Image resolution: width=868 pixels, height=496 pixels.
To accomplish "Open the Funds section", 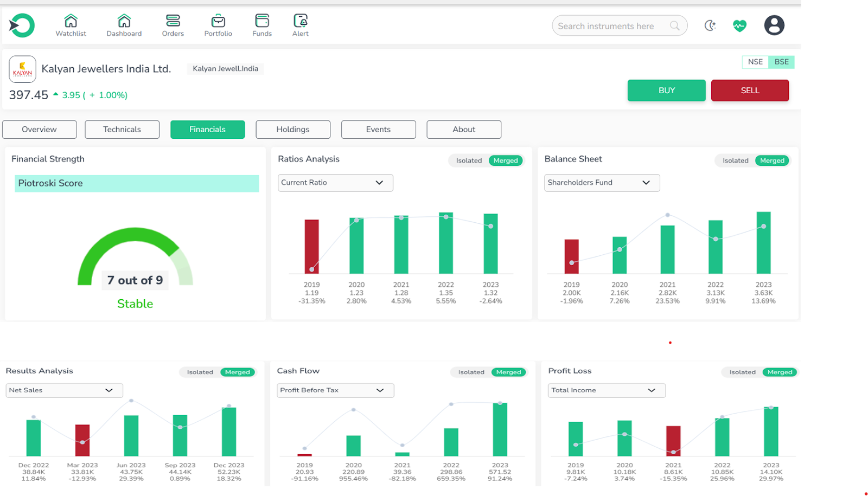I will 262,25.
